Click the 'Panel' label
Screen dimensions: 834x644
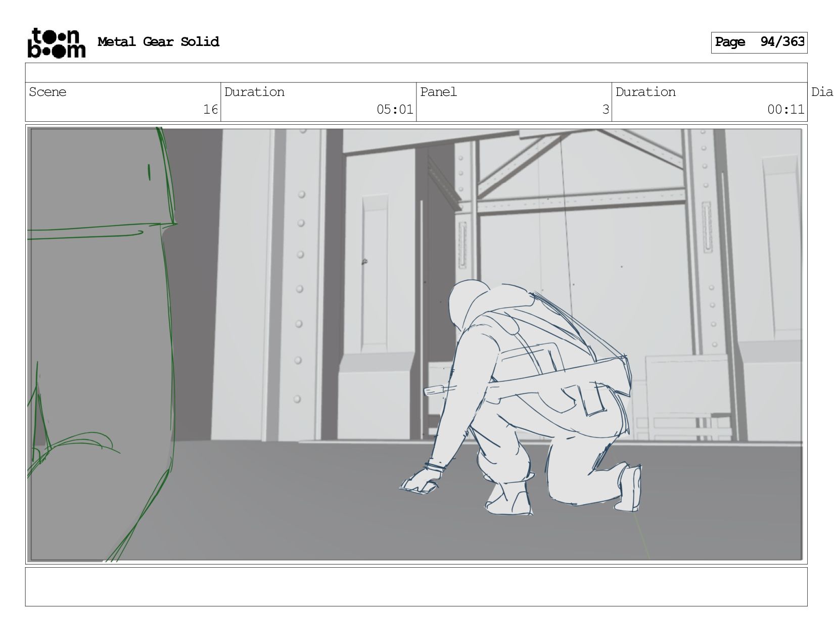tap(438, 92)
